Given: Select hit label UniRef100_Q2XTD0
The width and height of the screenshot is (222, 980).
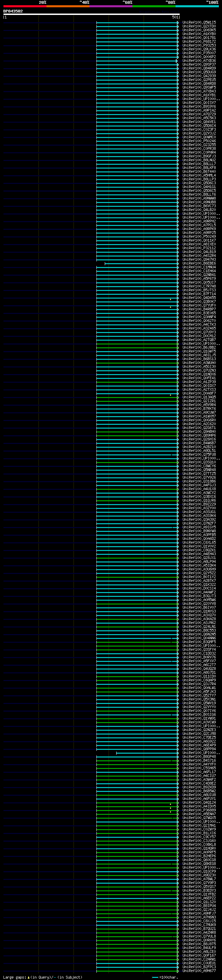Looking at the screenshot, I should [199, 26].
